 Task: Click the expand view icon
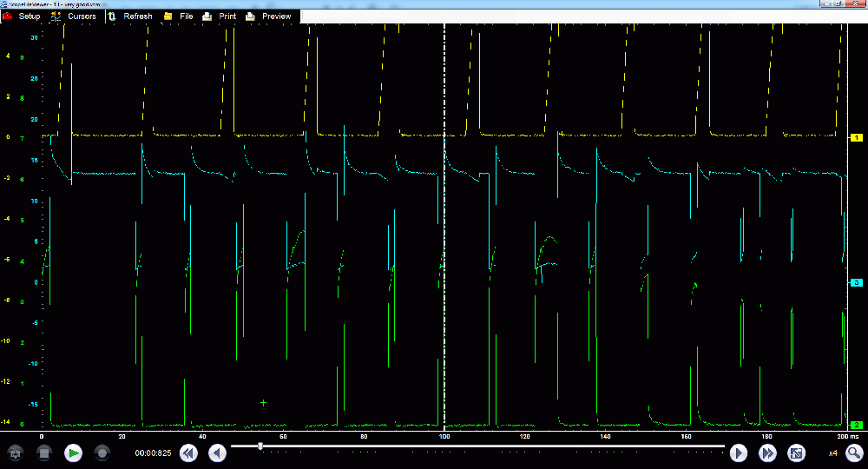point(796,452)
